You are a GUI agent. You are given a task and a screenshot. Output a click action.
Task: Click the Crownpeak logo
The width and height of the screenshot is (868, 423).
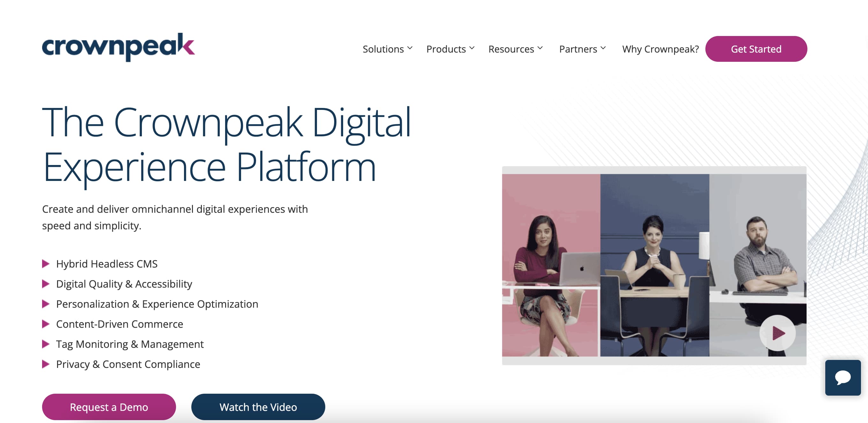[118, 47]
